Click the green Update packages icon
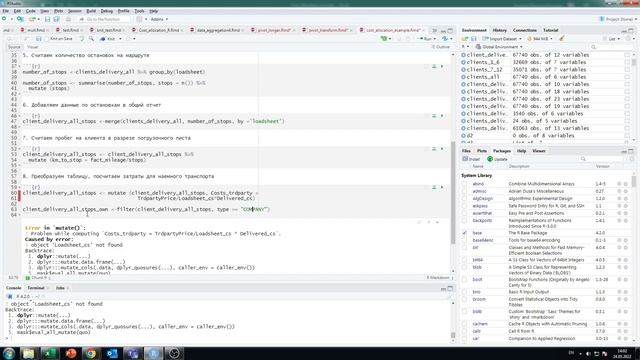This screenshot has height=360, width=640. pyautogui.click(x=490, y=159)
